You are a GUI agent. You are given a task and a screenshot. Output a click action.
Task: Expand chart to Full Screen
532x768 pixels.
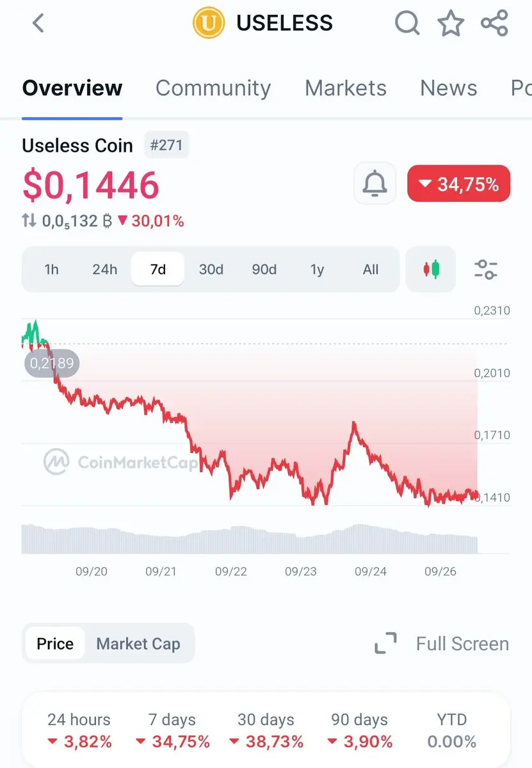point(442,644)
